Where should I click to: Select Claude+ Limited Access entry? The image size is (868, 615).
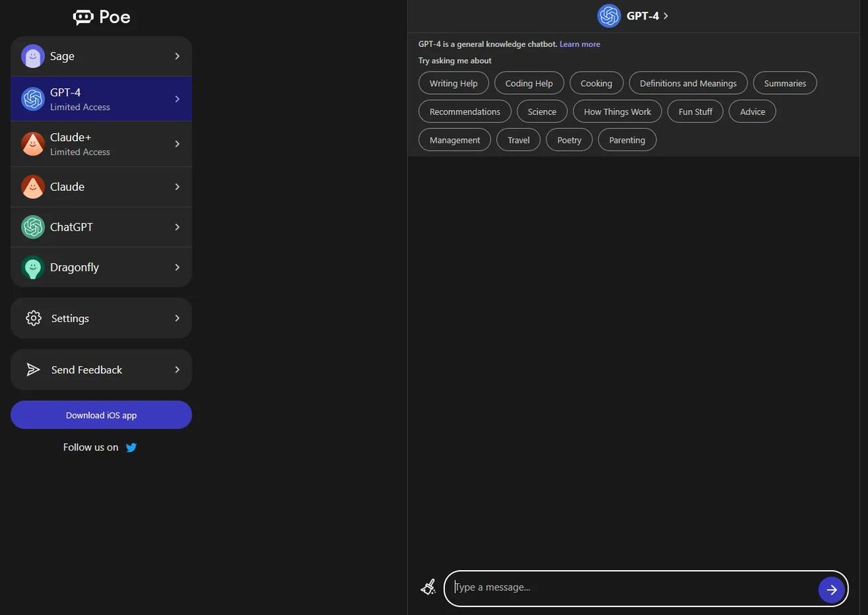[101, 144]
